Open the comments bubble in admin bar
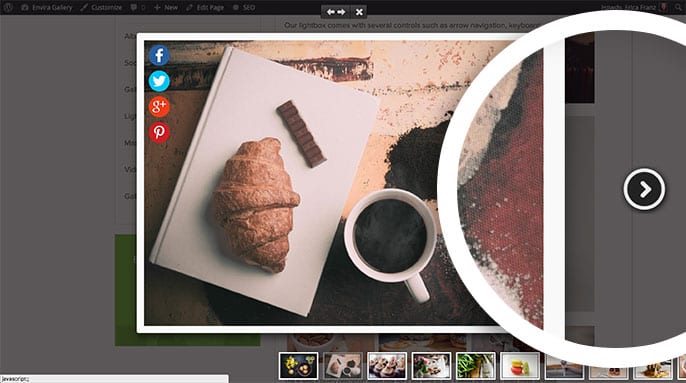 137,7
